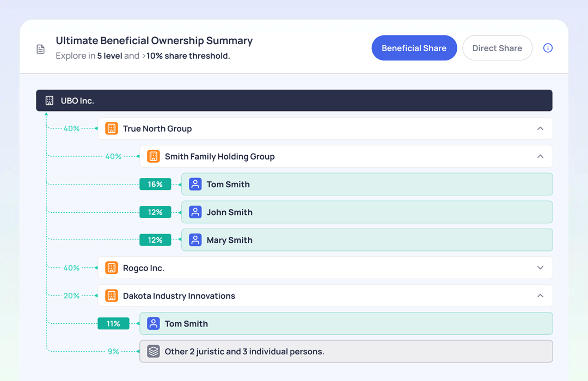Click the company icon beside Rogco Inc.
588x381 pixels.
click(112, 267)
